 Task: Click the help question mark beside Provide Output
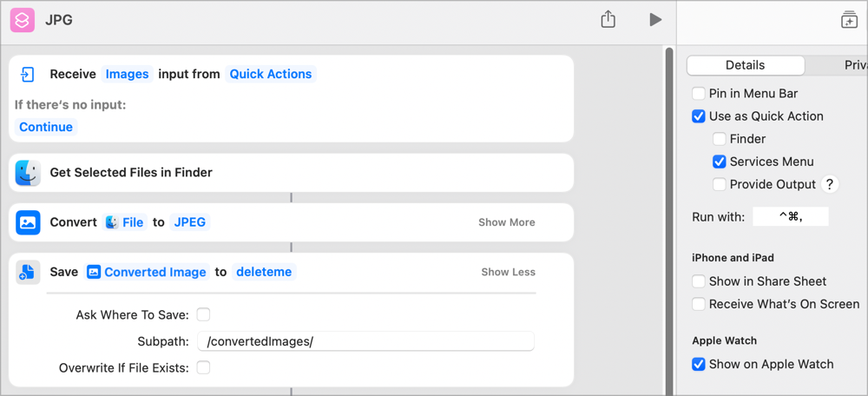[830, 184]
